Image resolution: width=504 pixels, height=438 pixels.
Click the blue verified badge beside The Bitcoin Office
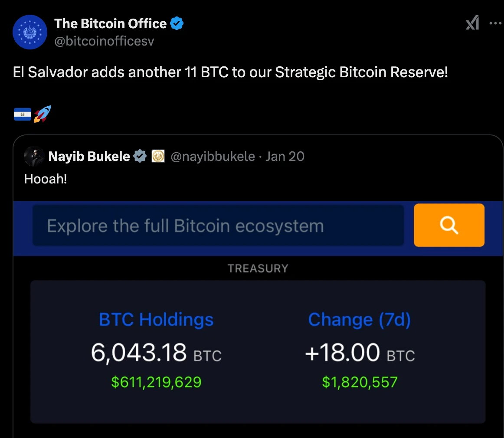click(x=177, y=23)
